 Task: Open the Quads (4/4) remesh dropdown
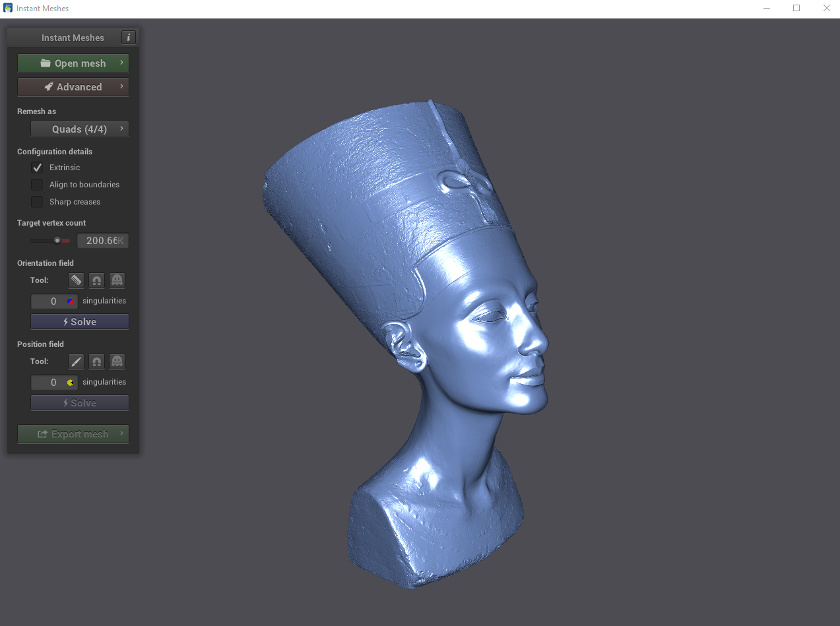coord(80,129)
